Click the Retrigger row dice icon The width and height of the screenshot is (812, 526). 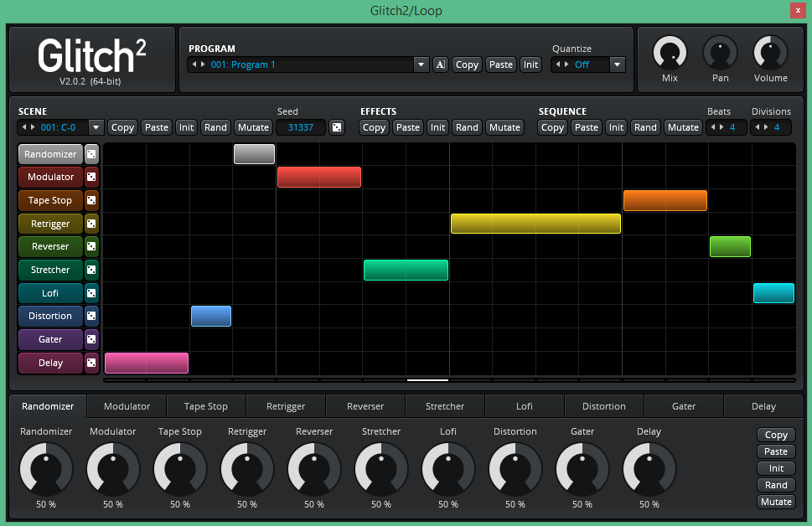[x=91, y=224]
